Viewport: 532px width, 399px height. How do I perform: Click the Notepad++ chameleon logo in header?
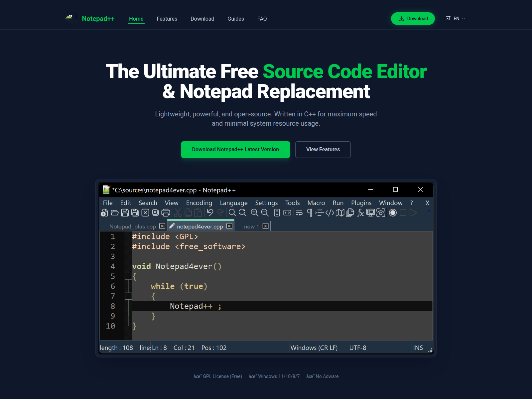coord(70,19)
